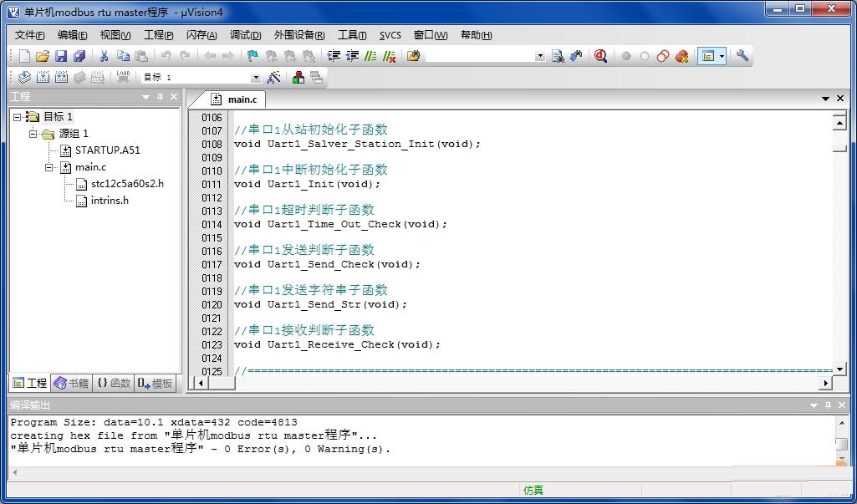Click the find text input box
The height and width of the screenshot is (504, 857).
click(479, 56)
